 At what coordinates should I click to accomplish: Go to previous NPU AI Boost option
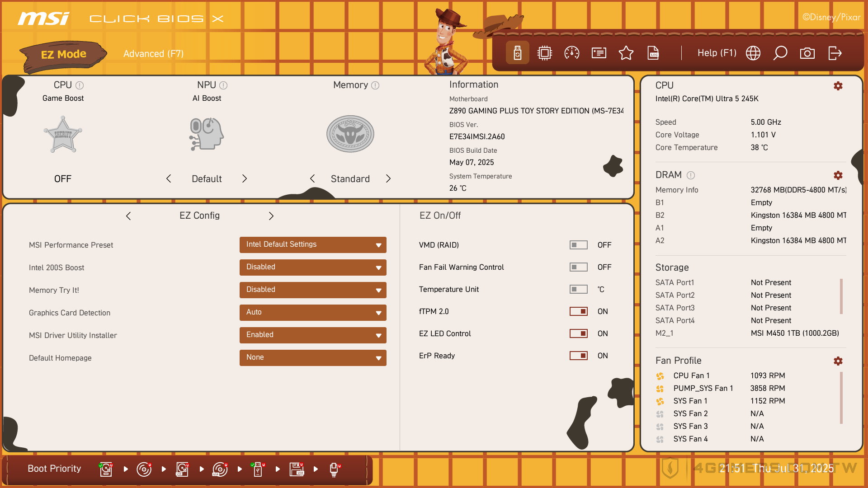click(169, 179)
